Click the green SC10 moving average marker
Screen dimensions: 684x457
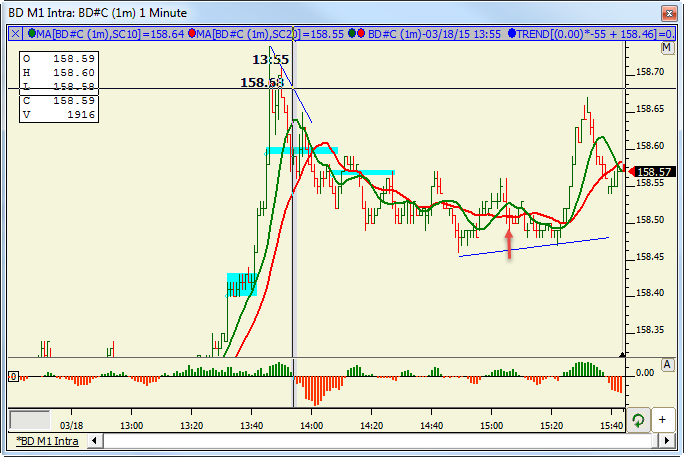[31, 33]
